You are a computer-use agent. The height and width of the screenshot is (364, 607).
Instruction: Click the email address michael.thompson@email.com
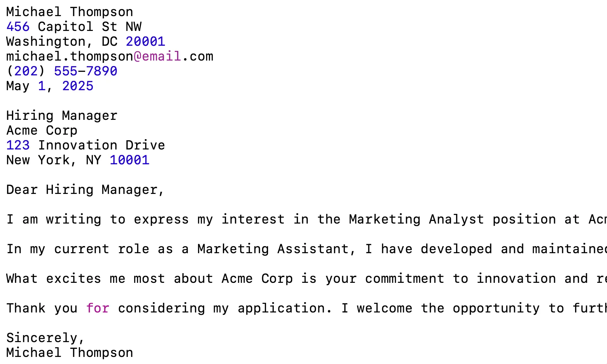point(110,56)
